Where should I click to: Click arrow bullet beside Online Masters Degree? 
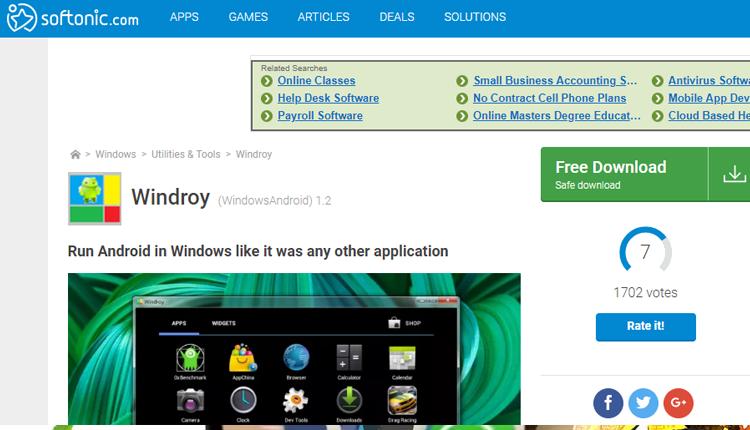click(462, 116)
